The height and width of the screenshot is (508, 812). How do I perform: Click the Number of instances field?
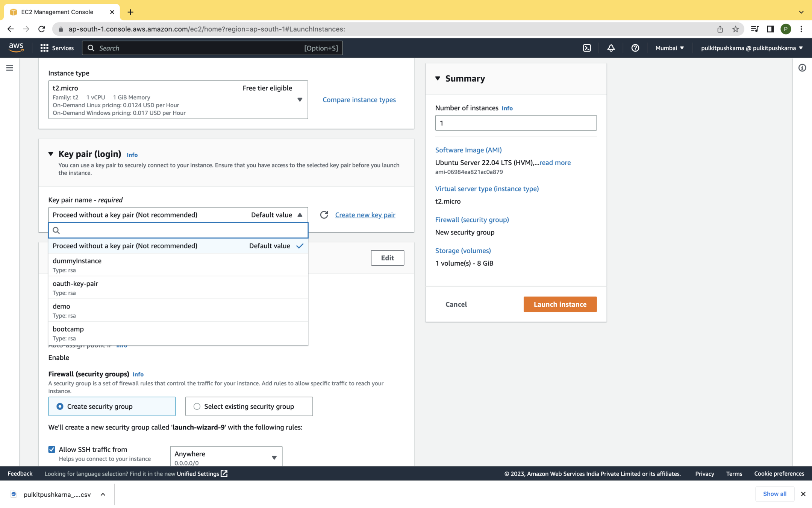coord(515,123)
